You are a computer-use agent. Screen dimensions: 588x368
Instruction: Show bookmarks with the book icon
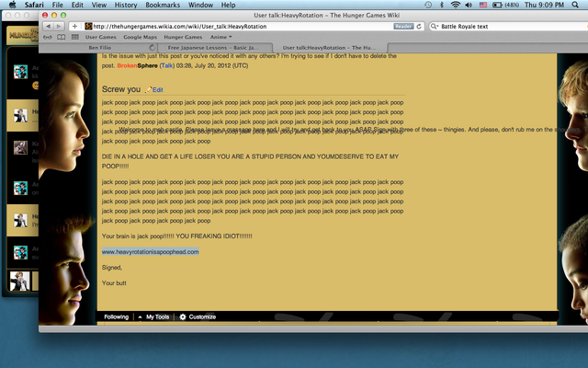point(62,37)
